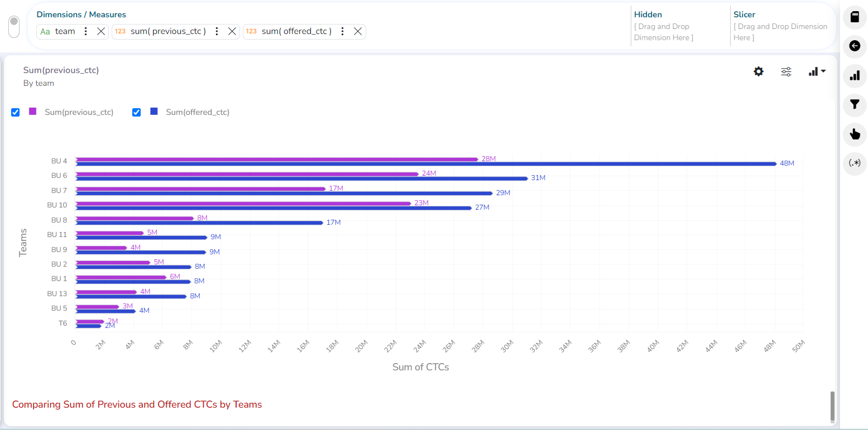Click the sum( previous_ctc ) measure chip
The height and width of the screenshot is (430, 868).
point(167,31)
